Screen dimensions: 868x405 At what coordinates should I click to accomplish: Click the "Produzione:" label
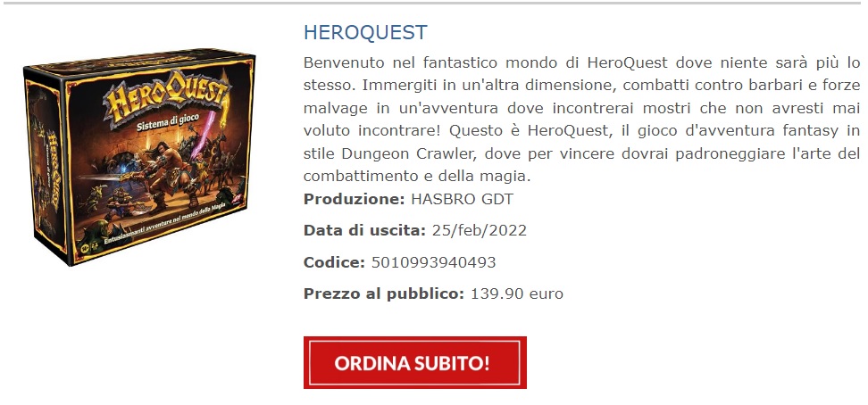[x=355, y=199]
